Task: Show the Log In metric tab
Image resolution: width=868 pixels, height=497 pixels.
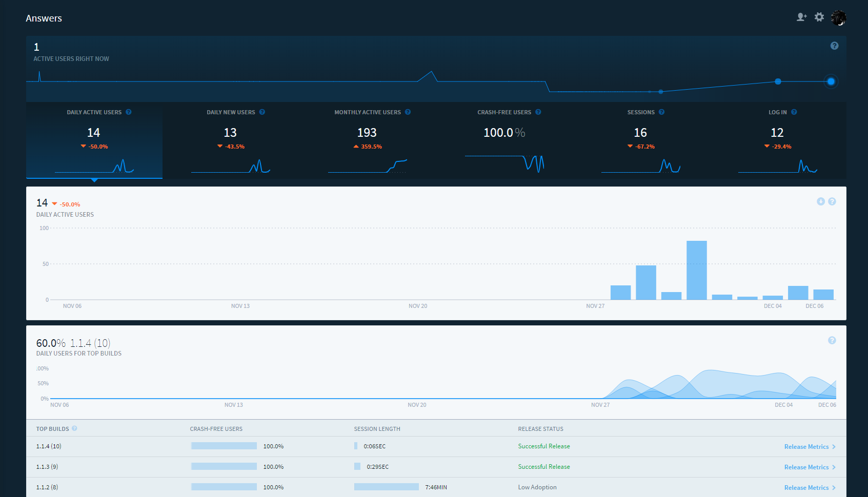Action: pyautogui.click(x=777, y=140)
